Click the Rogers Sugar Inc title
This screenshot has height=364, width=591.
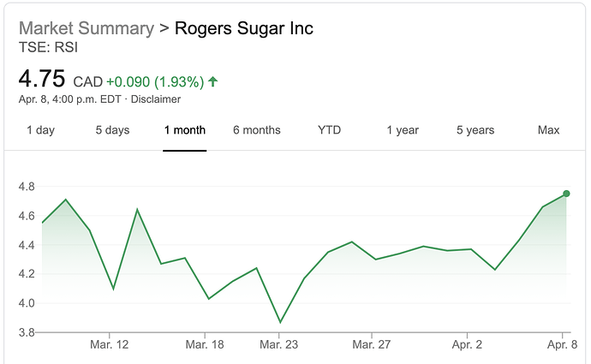click(243, 28)
